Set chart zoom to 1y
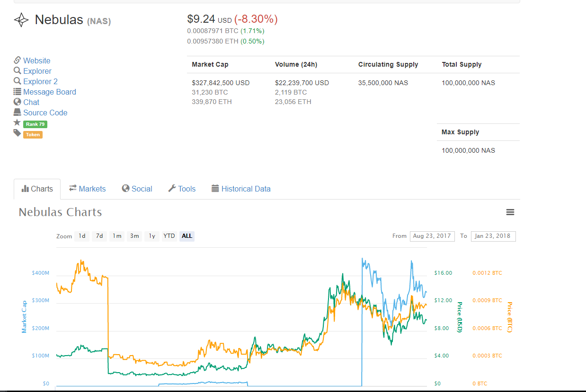 click(152, 236)
